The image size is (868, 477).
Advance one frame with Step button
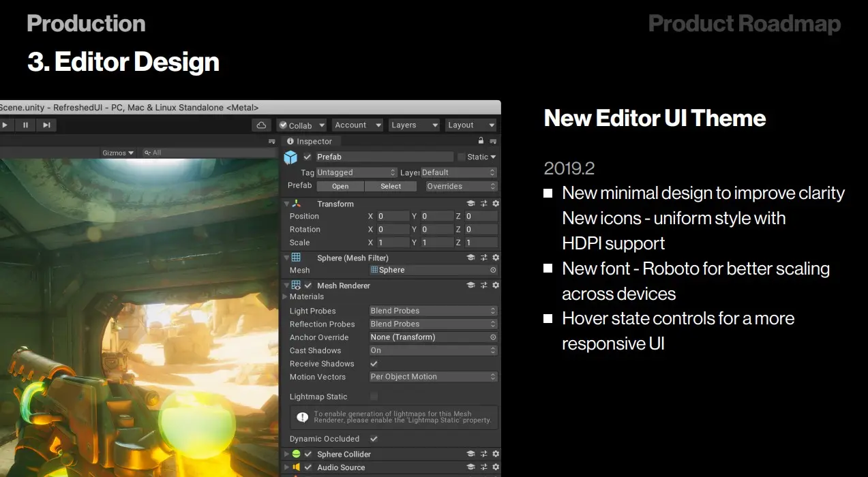pos(46,125)
